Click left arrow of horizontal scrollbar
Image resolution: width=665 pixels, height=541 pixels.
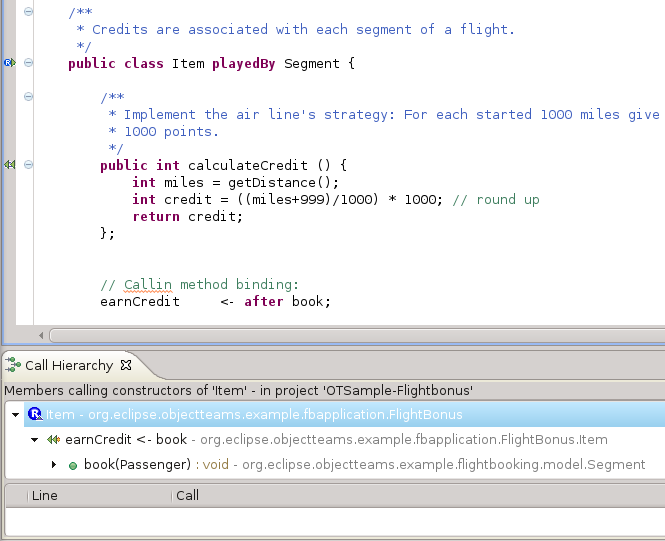41,335
